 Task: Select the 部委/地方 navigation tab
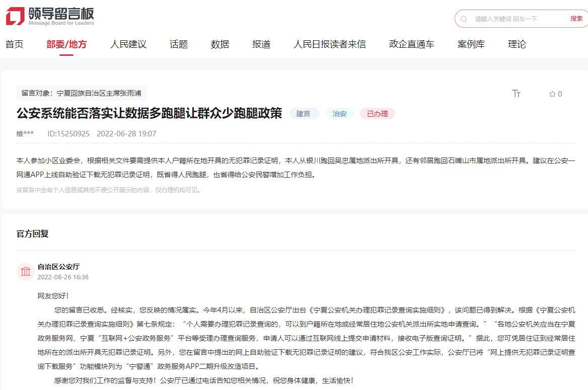tap(66, 44)
